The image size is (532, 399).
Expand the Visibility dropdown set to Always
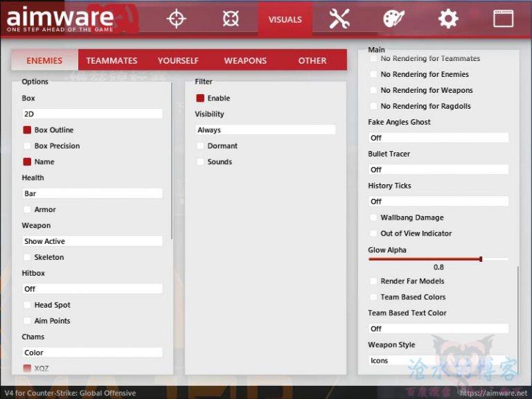(x=265, y=130)
